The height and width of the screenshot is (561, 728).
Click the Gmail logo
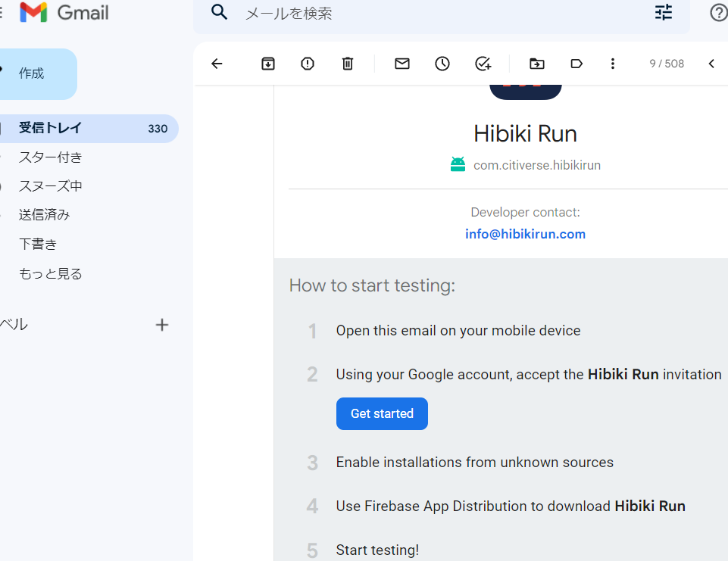click(64, 13)
